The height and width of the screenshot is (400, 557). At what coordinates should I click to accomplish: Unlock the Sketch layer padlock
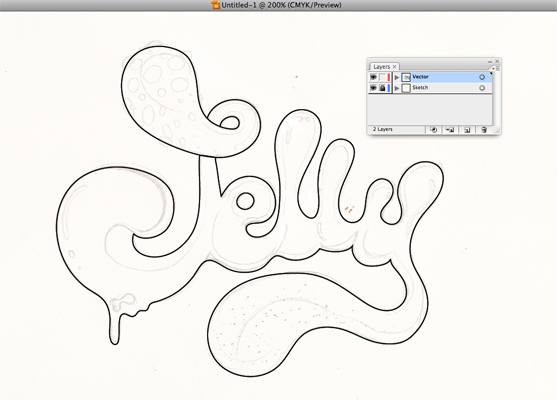(382, 88)
